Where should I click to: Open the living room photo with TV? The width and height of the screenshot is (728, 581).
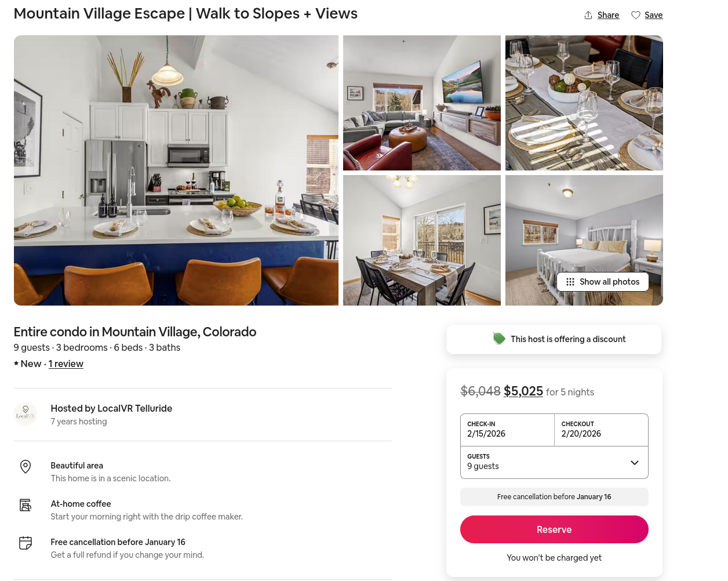[x=422, y=103]
